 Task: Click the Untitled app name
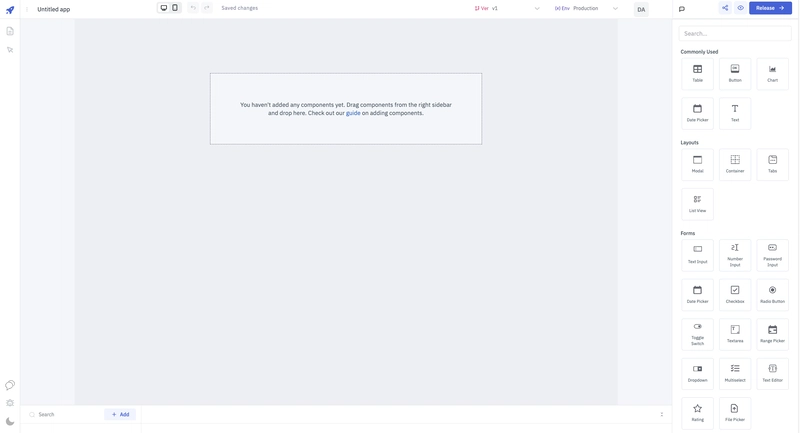pos(54,9)
